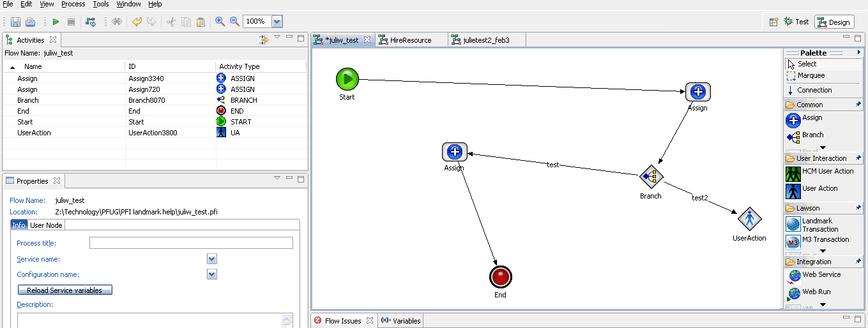Click the UserAction node on canvas
The image size is (868, 328).
click(749, 220)
